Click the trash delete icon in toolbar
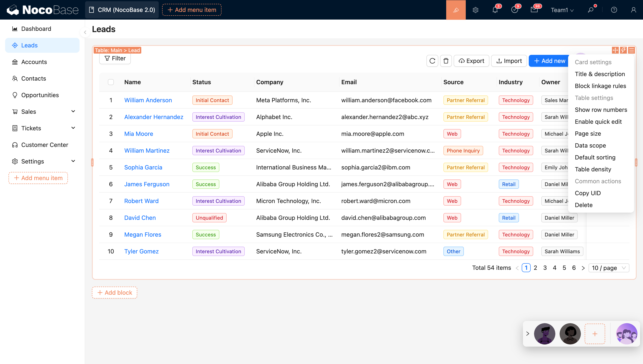Screen dimensions: 643x364 coord(446,61)
